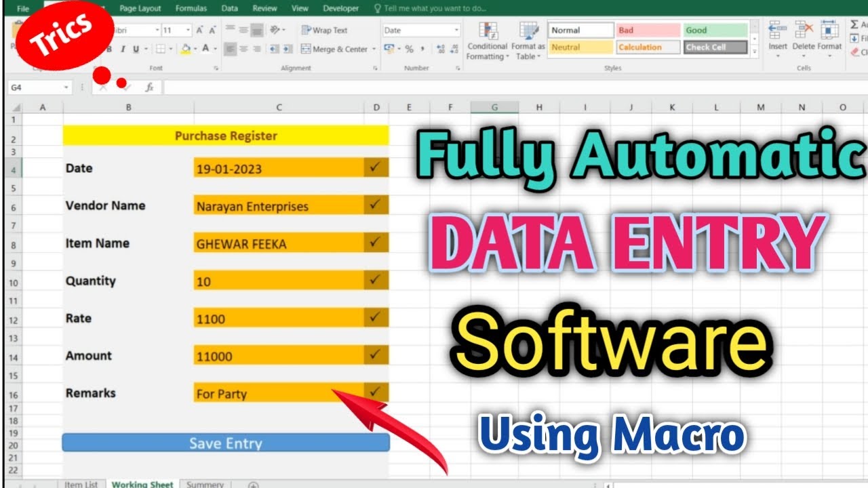Switch to the Formulas tab
This screenshot has height=488, width=868.
pyautogui.click(x=191, y=8)
